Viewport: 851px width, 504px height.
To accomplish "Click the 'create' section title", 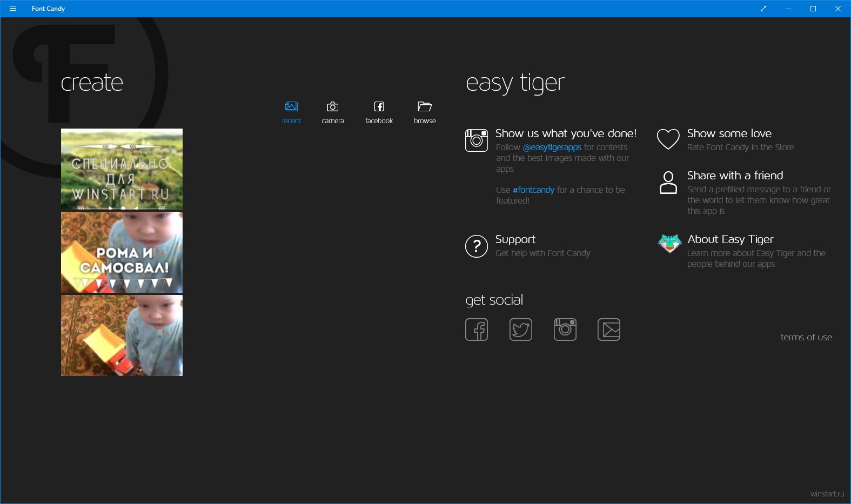I will pyautogui.click(x=92, y=82).
